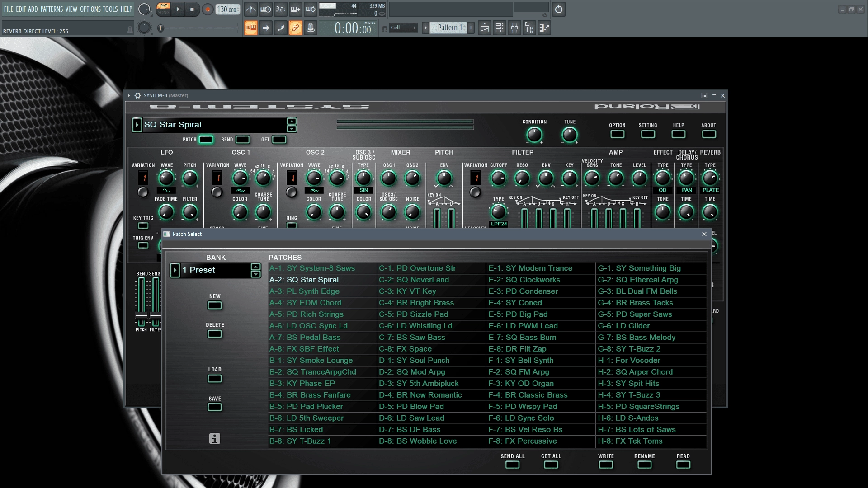Click the right-arrow auto-scroll icon
The height and width of the screenshot is (488, 868).
266,28
